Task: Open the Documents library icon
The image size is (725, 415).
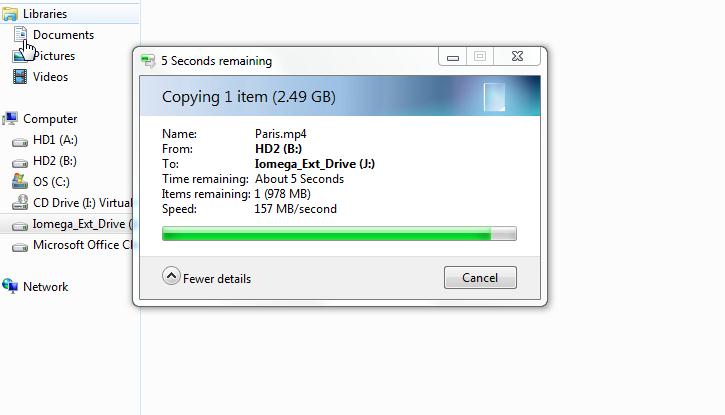Action: tap(20, 34)
